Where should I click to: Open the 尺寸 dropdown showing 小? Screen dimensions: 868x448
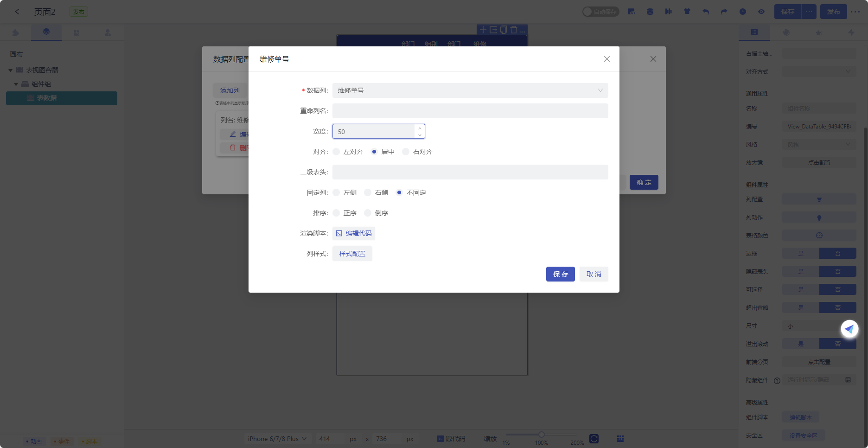pos(819,326)
